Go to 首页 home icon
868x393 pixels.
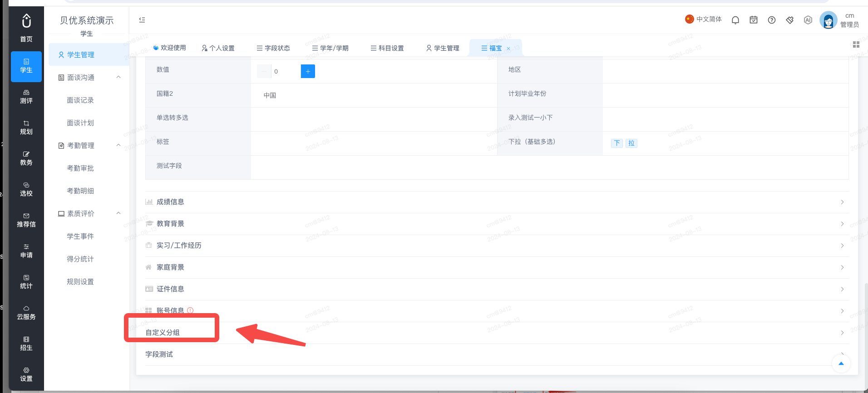[26, 27]
